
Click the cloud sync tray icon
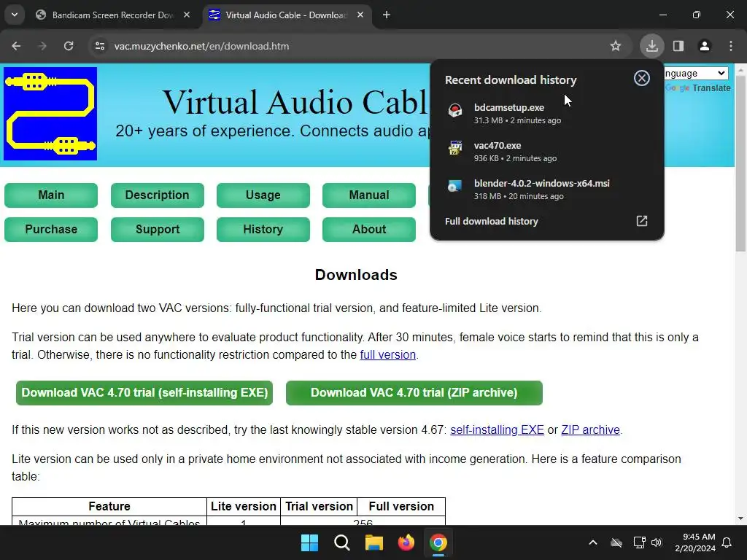(616, 542)
